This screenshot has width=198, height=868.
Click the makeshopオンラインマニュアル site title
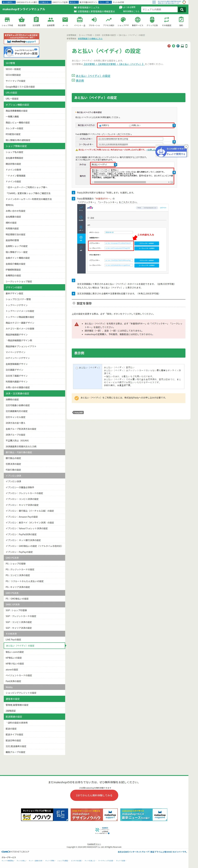pyautogui.click(x=24, y=9)
